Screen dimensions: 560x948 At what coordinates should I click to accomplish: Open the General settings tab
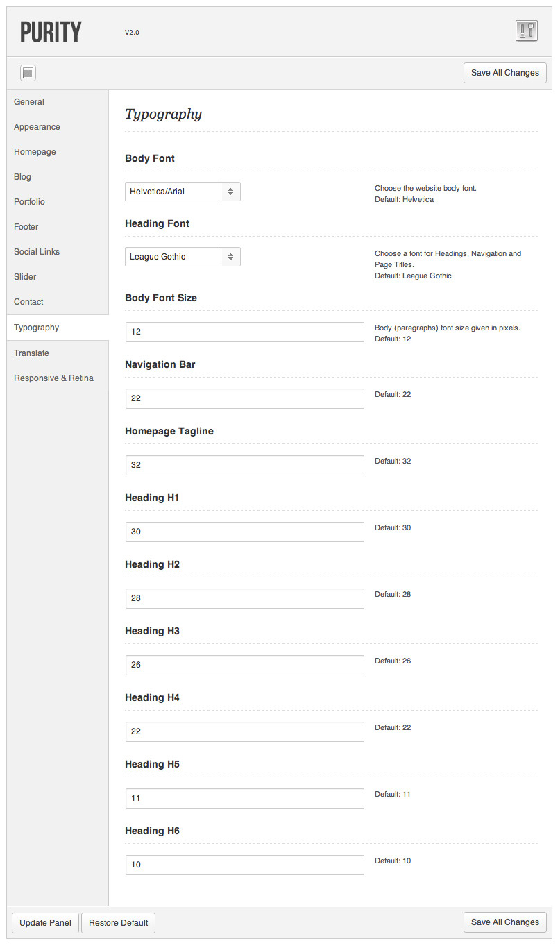click(x=29, y=102)
